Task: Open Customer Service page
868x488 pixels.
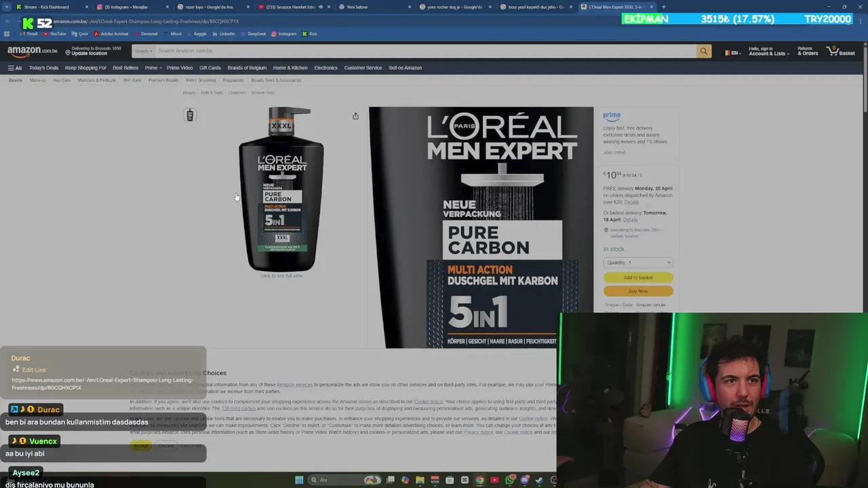Action: tap(363, 68)
